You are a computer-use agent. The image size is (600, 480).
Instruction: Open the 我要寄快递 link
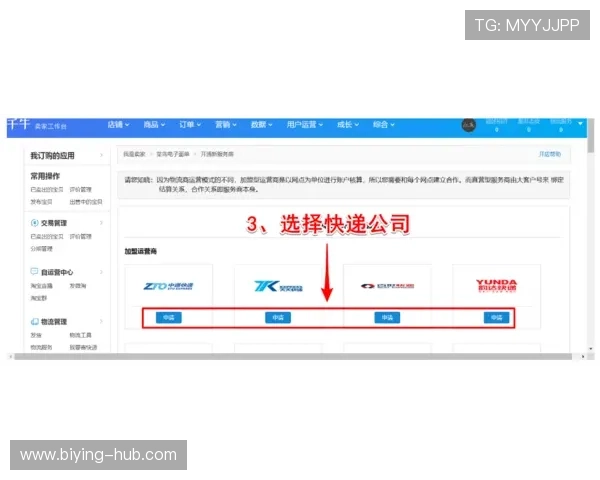point(83,348)
